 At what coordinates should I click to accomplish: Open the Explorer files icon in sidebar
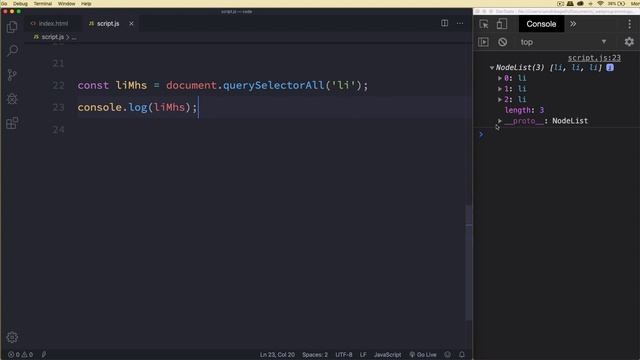12,27
